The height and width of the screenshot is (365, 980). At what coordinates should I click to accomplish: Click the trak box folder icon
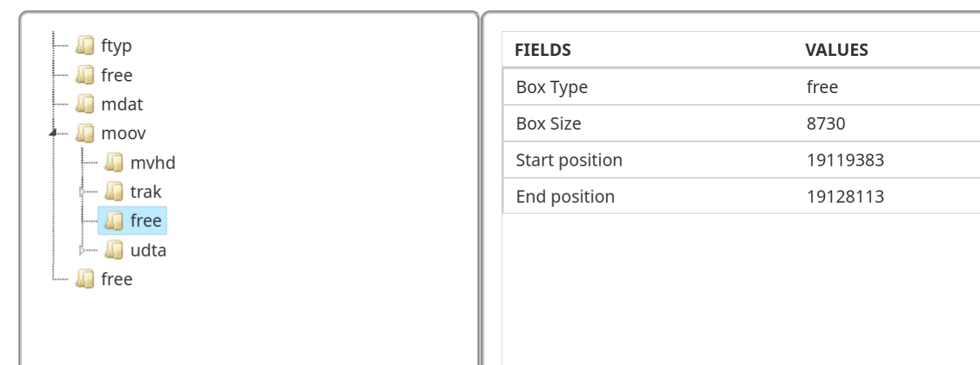click(114, 192)
